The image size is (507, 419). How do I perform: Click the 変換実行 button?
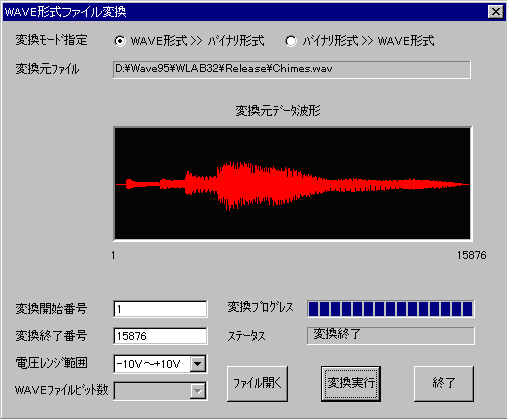click(351, 383)
